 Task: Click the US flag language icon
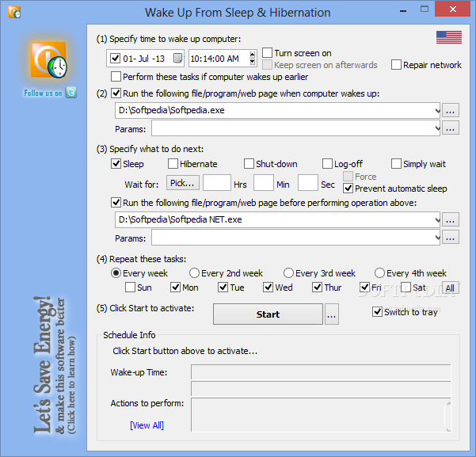click(x=449, y=37)
